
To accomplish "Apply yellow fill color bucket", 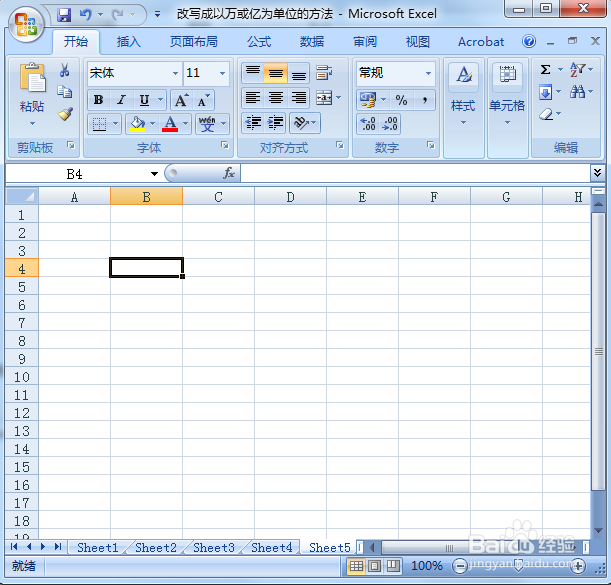I will click(x=137, y=124).
